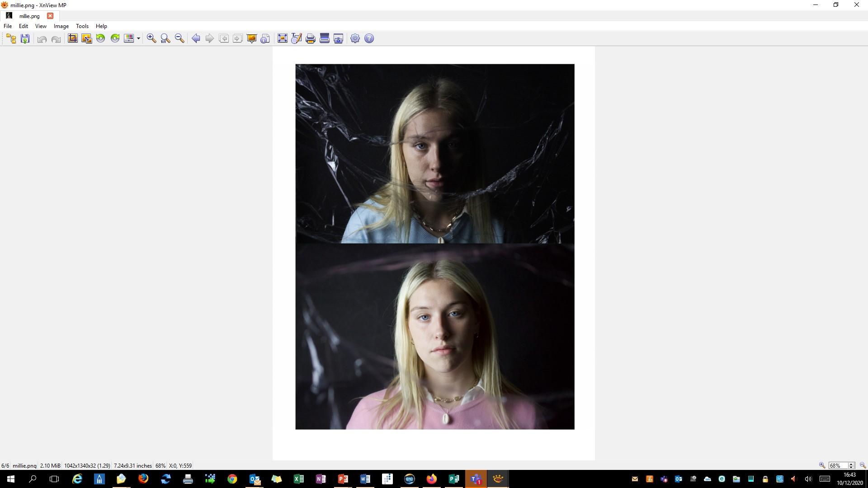The image size is (868, 488).
Task: Open Google Chrome from taskbar
Action: tap(232, 479)
